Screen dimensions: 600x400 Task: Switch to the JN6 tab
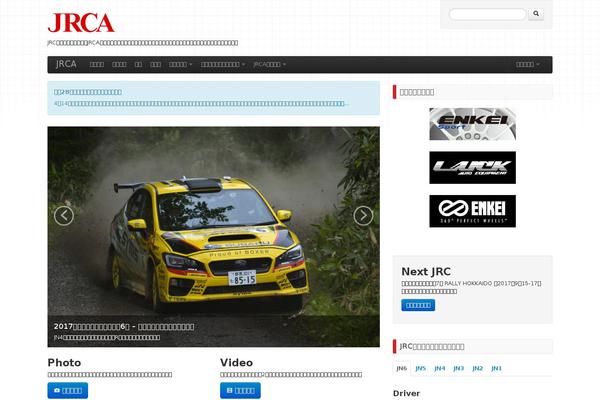pos(401,368)
